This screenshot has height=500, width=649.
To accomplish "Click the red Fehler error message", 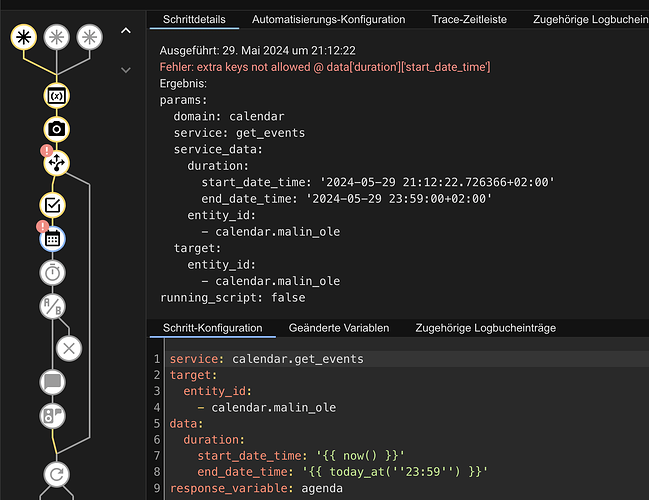I will pyautogui.click(x=325, y=67).
